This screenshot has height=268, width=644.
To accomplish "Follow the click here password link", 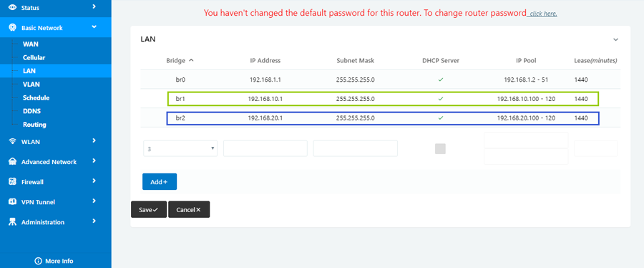I will pos(543,14).
